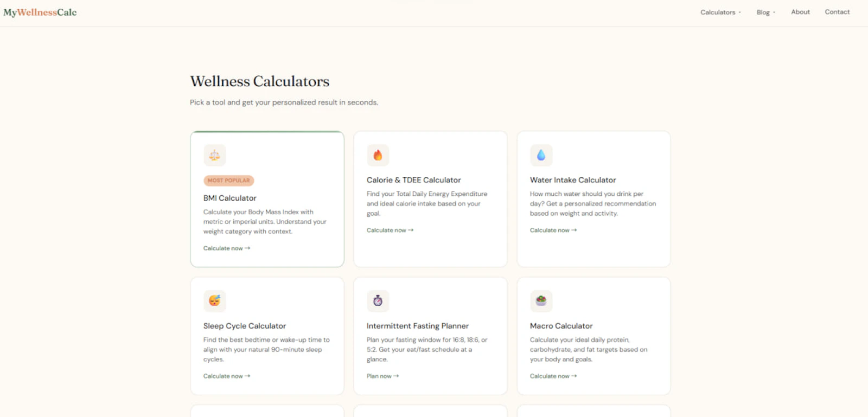Select the Most Popular badge
The height and width of the screenshot is (417, 868).
tap(229, 181)
